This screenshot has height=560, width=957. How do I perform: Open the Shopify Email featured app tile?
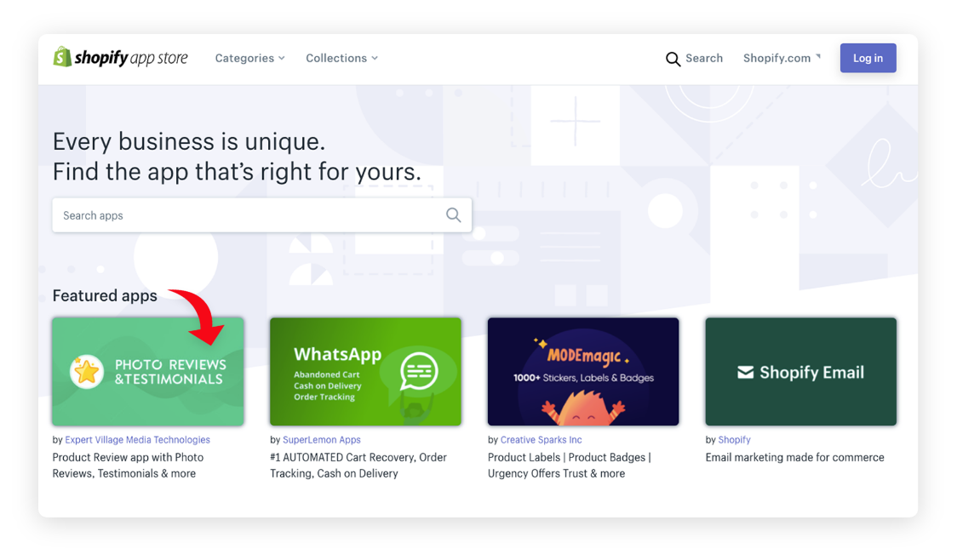coord(800,372)
